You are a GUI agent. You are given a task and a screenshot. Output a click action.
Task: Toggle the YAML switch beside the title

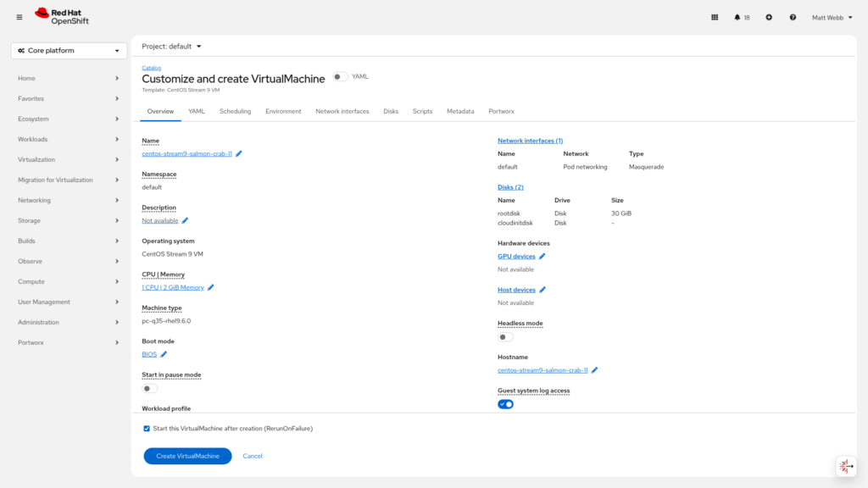coord(340,76)
